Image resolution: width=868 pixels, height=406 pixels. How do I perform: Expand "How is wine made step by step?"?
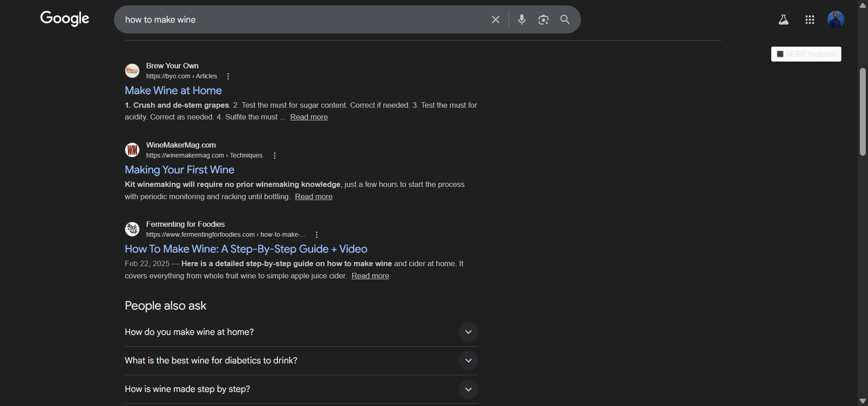pyautogui.click(x=468, y=389)
